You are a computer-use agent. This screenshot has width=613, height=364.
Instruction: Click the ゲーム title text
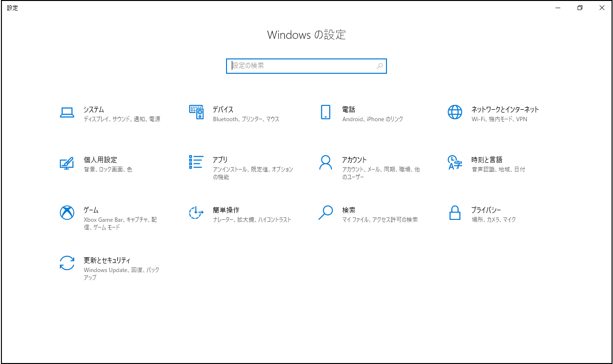click(91, 210)
